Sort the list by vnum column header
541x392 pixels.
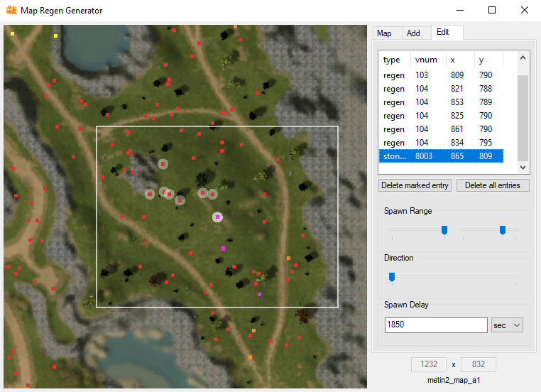point(427,60)
